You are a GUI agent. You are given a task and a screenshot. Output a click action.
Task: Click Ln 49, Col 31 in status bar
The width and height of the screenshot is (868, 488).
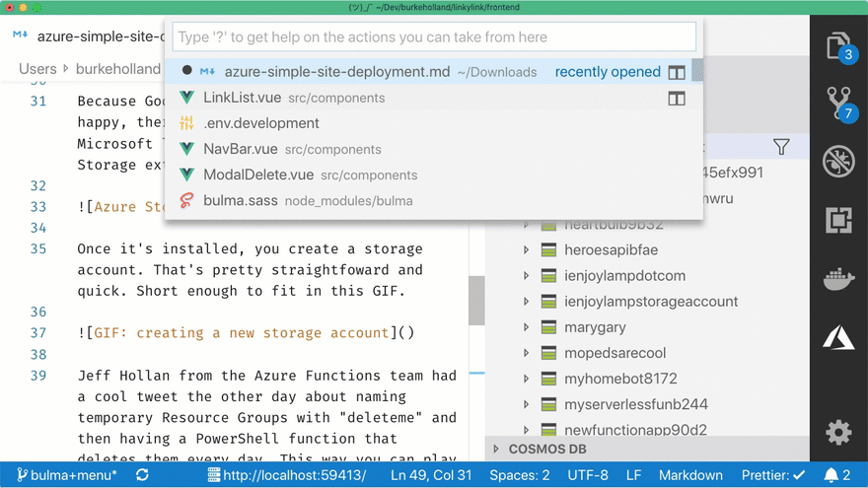(x=431, y=475)
